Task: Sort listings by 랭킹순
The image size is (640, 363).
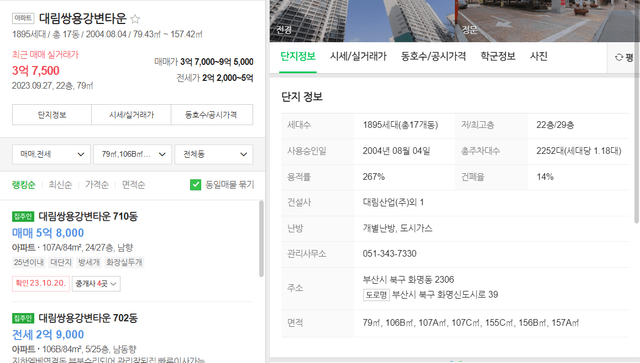Action: tap(24, 185)
